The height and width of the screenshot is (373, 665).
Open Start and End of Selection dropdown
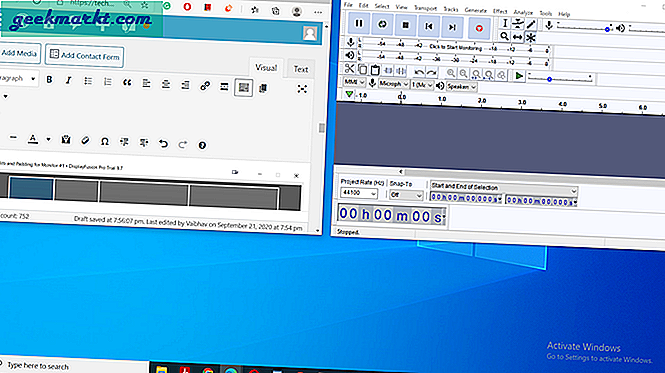[503, 187]
